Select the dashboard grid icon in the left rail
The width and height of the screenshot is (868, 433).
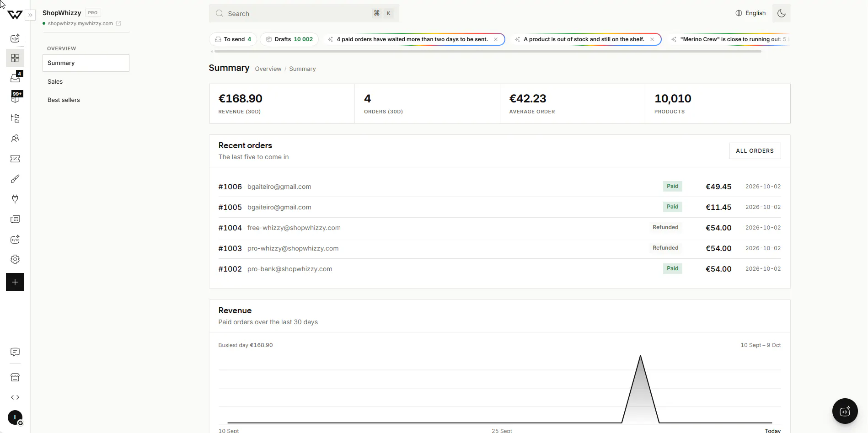tap(15, 58)
